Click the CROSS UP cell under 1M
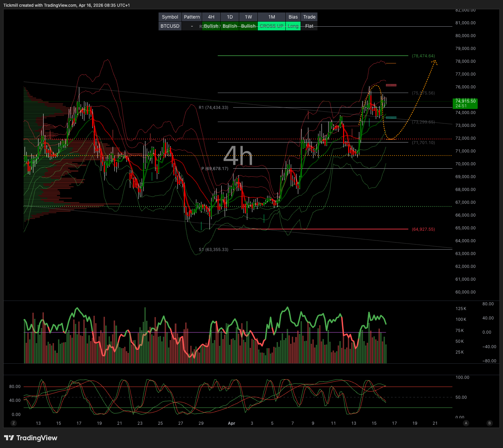Viewport: 503px width, 448px height. pos(272,26)
